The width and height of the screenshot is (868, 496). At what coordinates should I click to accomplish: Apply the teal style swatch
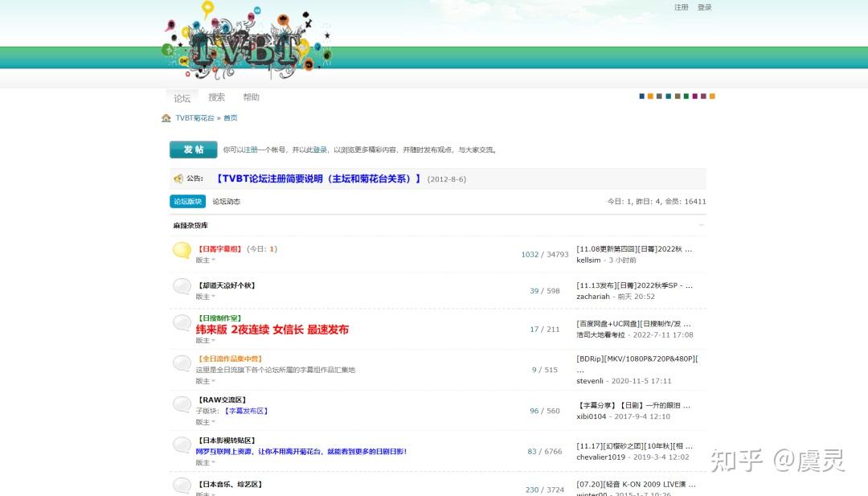tap(668, 96)
